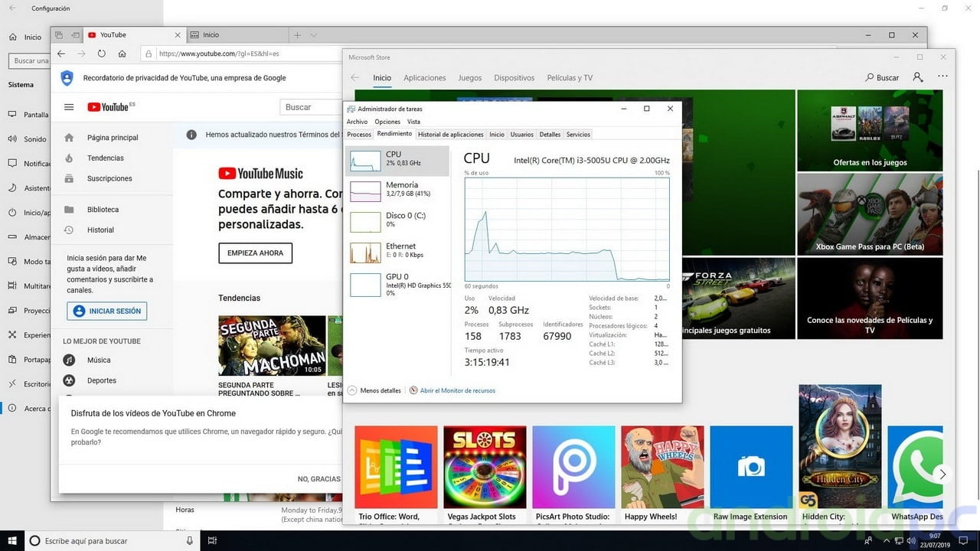The height and width of the screenshot is (551, 980).
Task: Click the taskbar search box
Action: click(x=113, y=541)
